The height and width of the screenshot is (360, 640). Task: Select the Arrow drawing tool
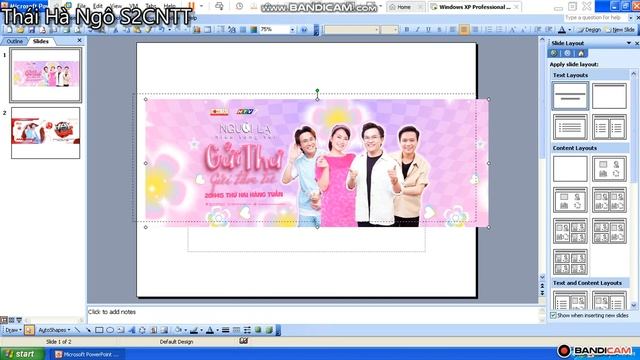point(88,330)
